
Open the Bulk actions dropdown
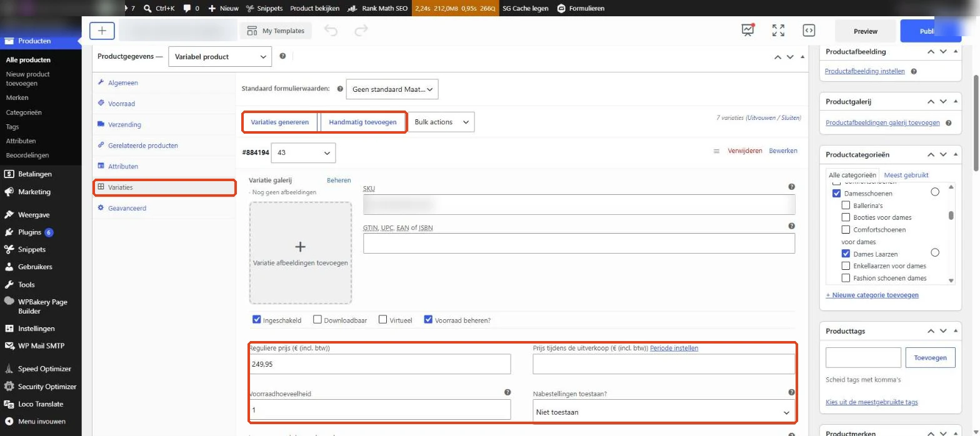click(441, 122)
